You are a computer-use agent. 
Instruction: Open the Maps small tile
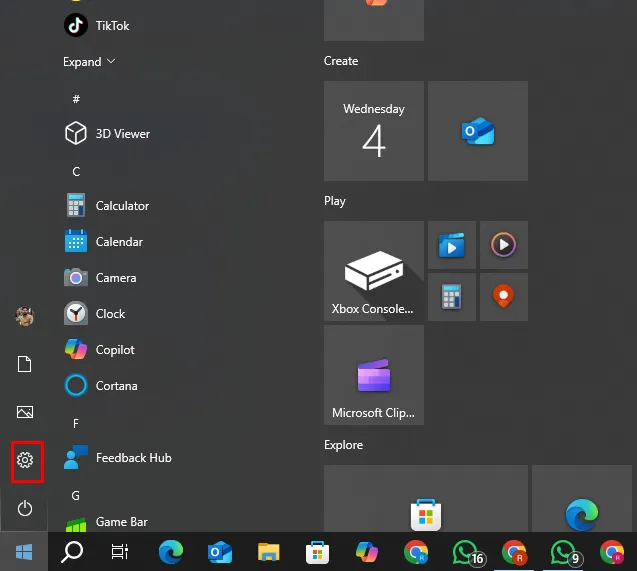coord(504,297)
